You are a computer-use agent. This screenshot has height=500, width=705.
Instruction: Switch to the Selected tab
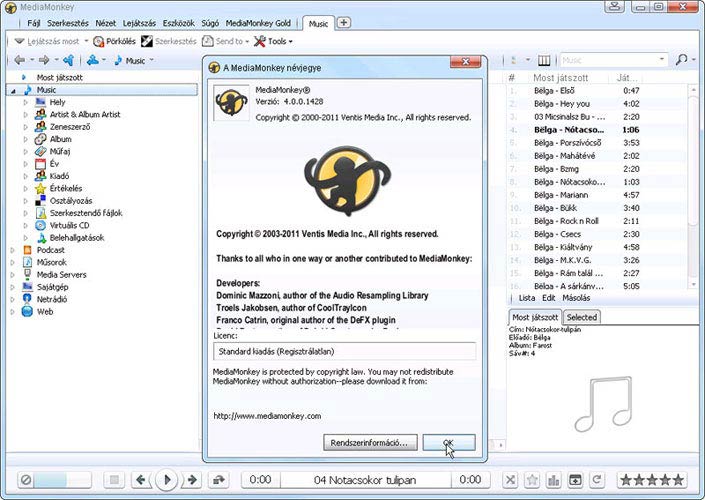581,317
